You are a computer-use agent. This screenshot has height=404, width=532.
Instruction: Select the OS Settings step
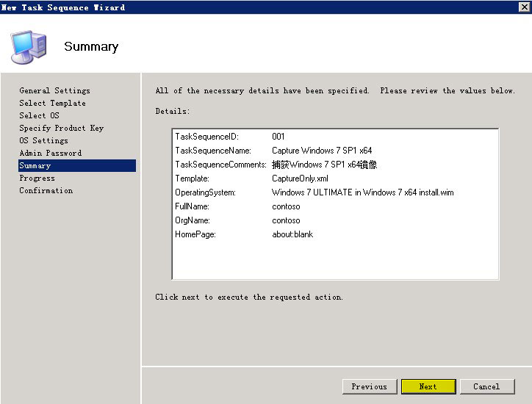click(x=43, y=140)
